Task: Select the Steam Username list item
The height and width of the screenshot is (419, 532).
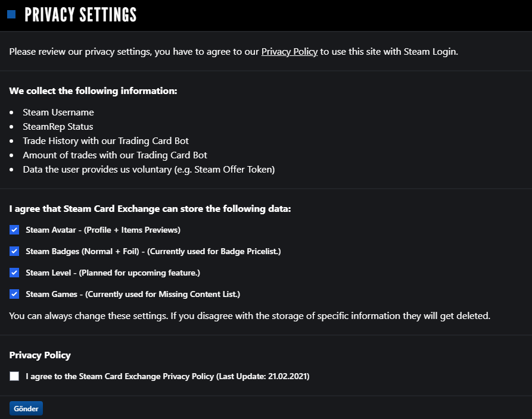Action: 58,112
